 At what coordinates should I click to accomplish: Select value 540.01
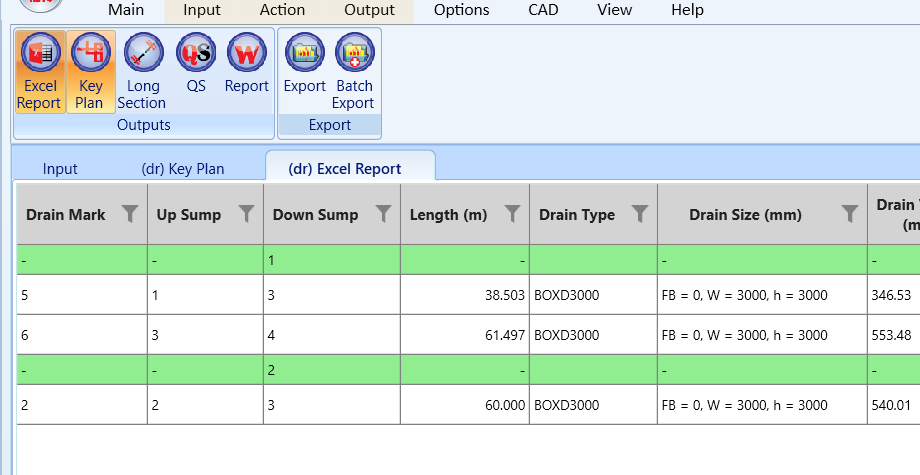pyautogui.click(x=891, y=405)
